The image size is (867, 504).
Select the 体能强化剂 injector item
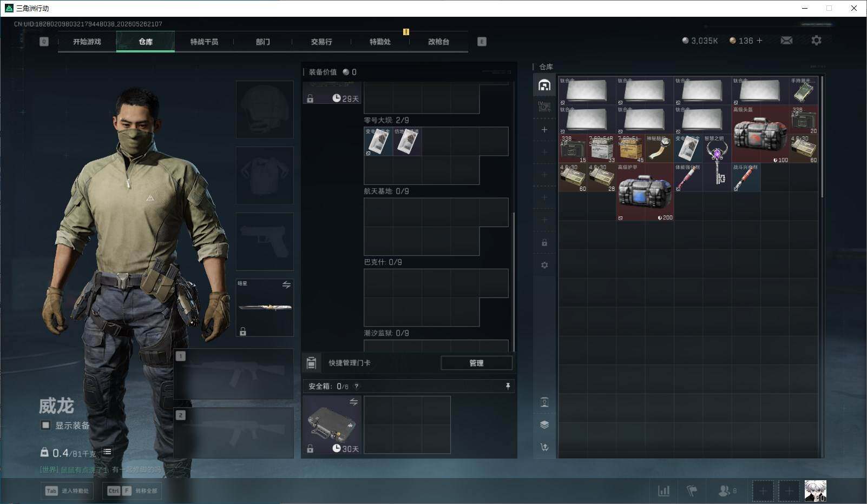point(688,177)
